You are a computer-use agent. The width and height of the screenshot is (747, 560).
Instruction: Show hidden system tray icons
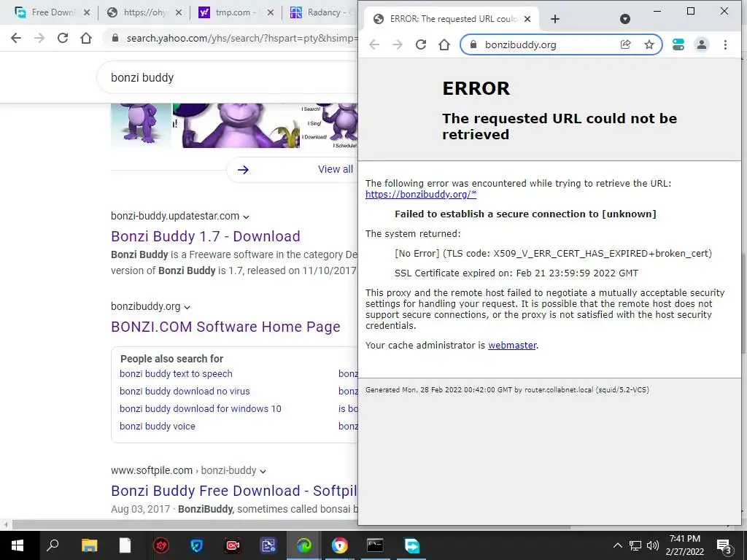pyautogui.click(x=617, y=545)
